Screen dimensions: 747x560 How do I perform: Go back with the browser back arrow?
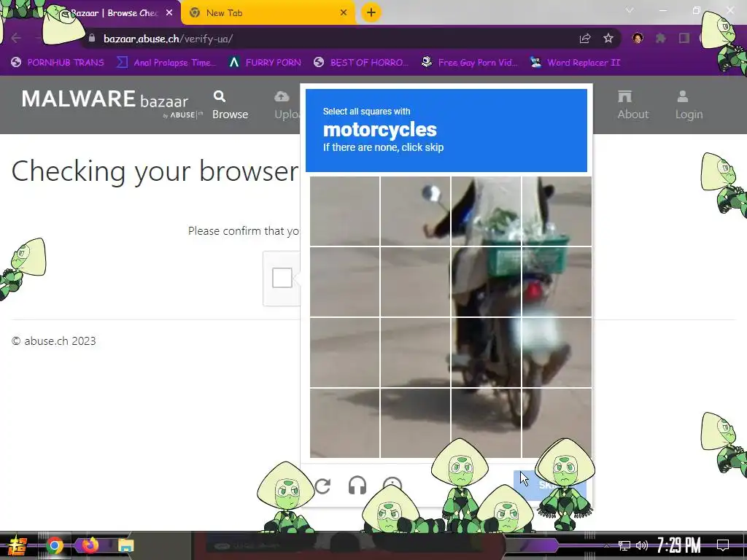click(16, 38)
